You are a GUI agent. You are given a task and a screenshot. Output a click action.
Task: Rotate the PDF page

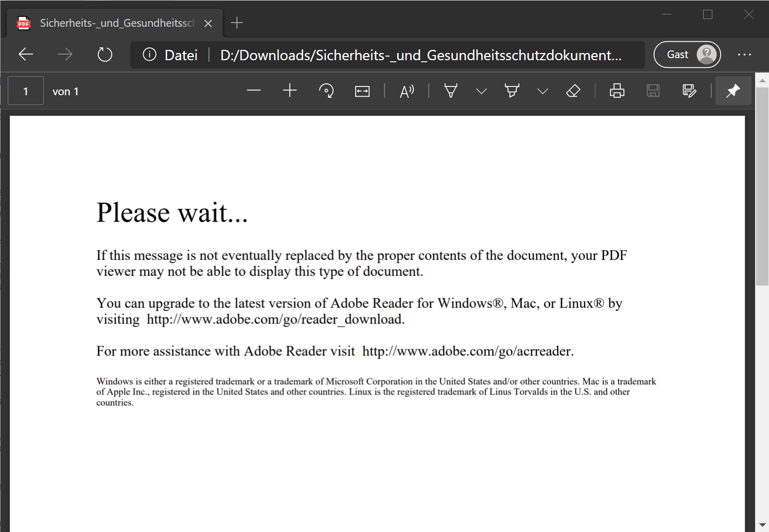pyautogui.click(x=326, y=91)
